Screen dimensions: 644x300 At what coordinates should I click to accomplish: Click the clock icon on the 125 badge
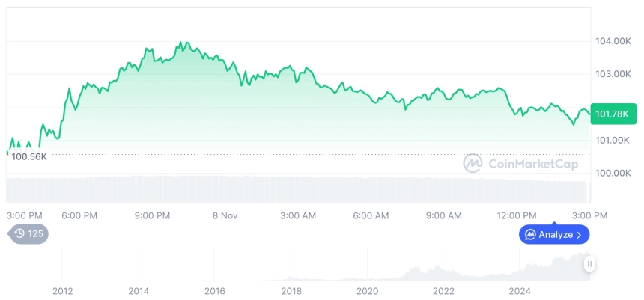(19, 234)
